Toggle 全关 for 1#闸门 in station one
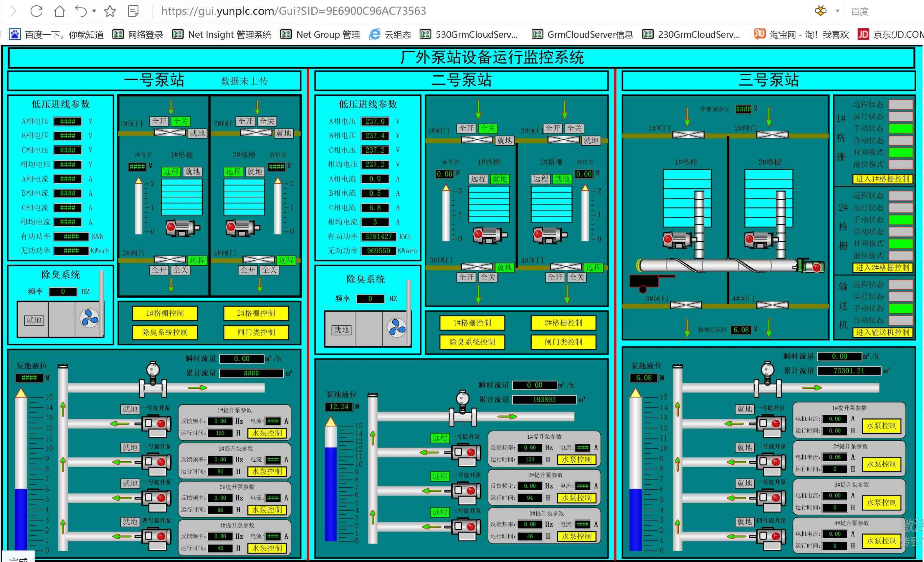The height and width of the screenshot is (562, 924). 180,122
